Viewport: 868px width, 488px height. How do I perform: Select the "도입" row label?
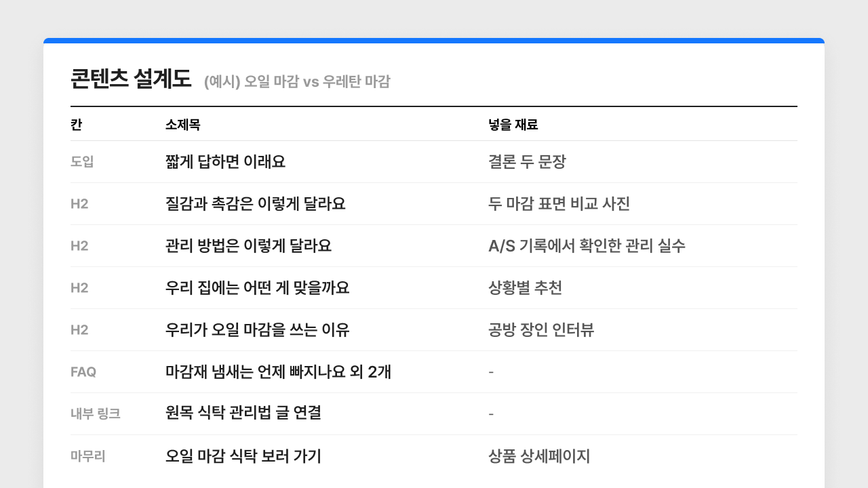(82, 162)
